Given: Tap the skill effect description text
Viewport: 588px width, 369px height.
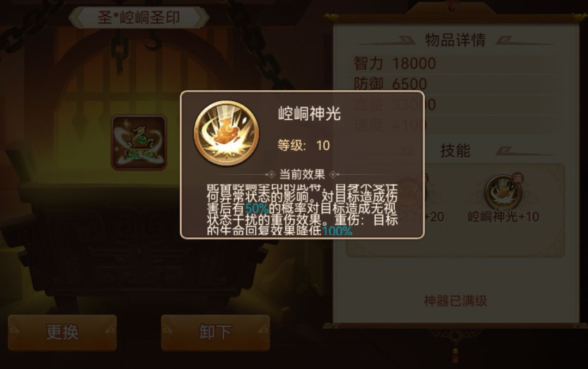Looking at the screenshot, I should (x=302, y=210).
